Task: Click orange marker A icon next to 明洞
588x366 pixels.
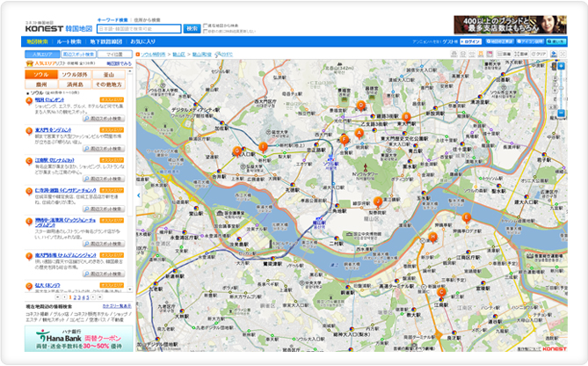Action: point(29,100)
